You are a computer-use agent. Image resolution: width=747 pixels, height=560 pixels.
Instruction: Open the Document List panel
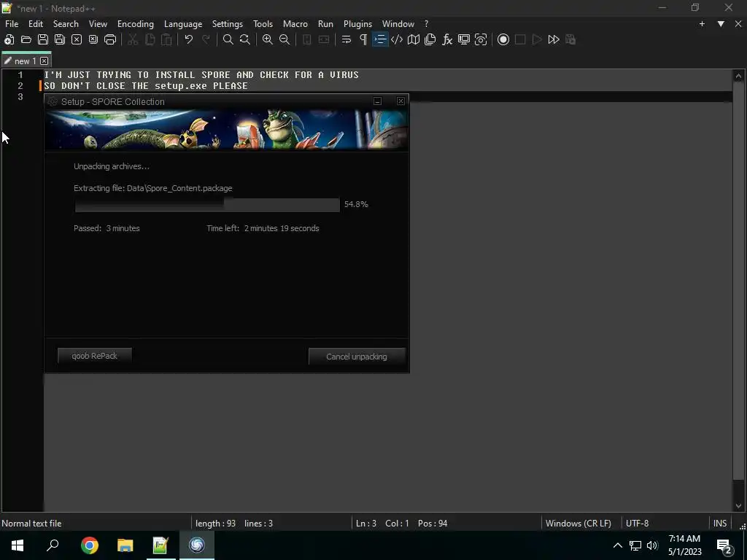tap(430, 39)
